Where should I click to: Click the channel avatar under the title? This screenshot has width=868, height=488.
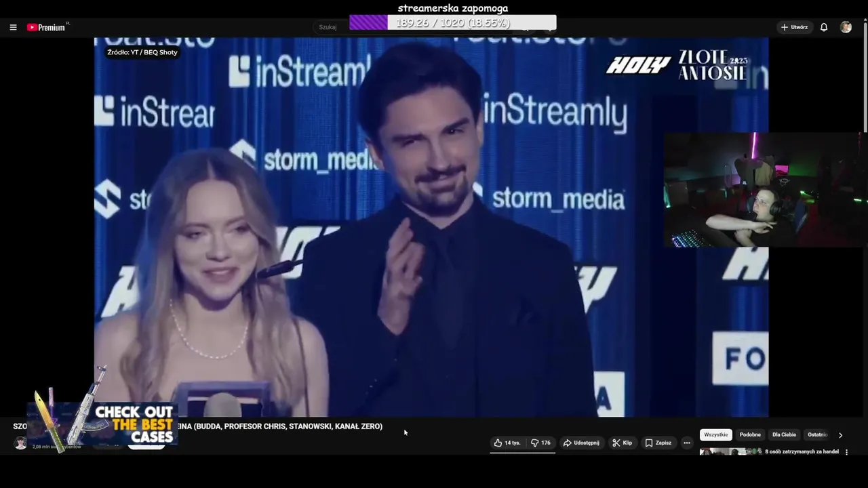point(21,443)
